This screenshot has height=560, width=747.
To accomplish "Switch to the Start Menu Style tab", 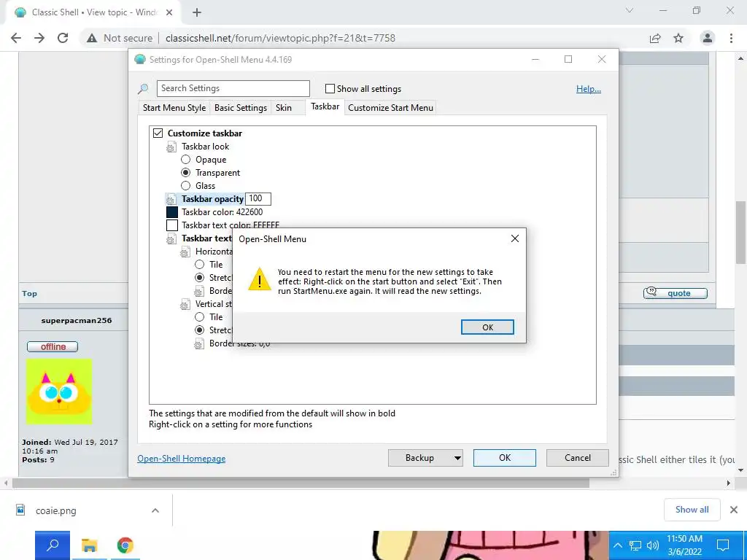I will [174, 108].
